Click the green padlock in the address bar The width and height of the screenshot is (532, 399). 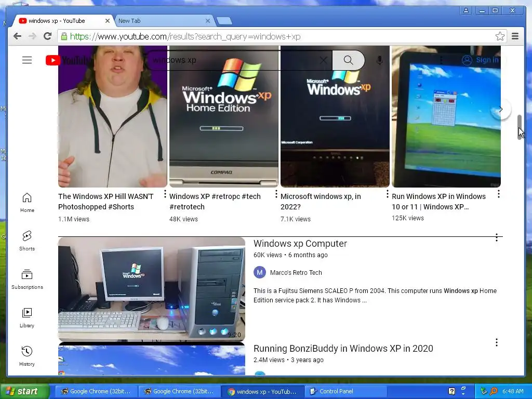click(x=64, y=36)
